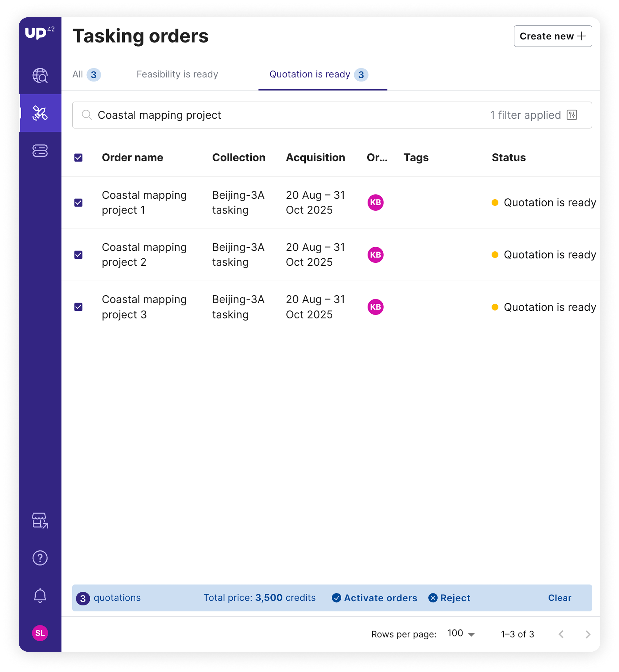Toggle the select-all header checkbox

point(78,157)
